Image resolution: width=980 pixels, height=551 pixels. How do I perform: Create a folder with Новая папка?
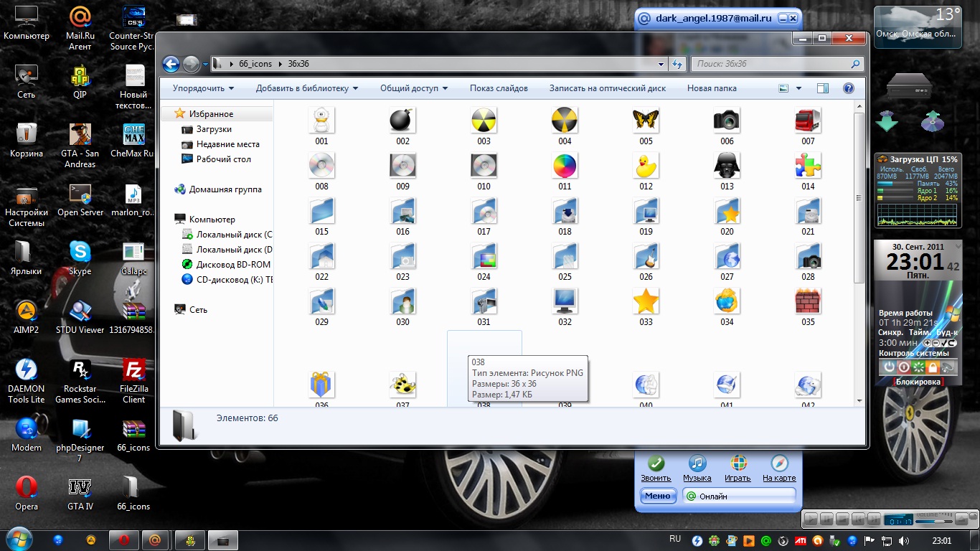click(x=712, y=88)
